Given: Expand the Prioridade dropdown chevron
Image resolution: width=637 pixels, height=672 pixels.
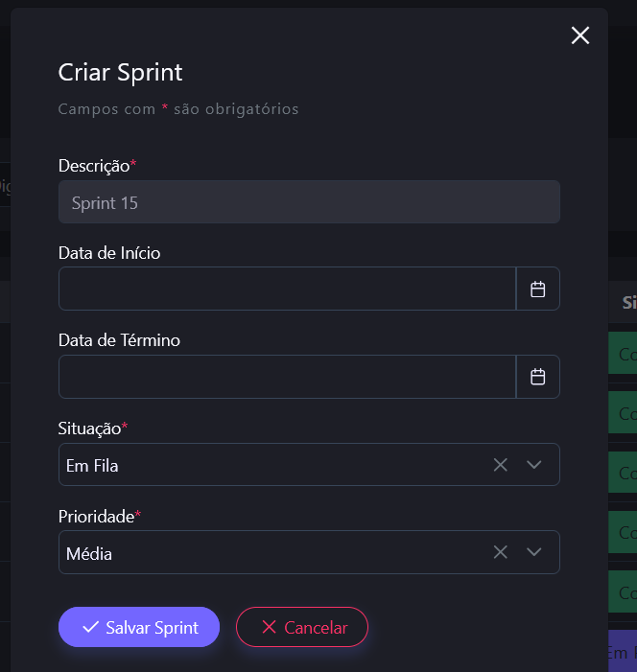Looking at the screenshot, I should point(534,552).
